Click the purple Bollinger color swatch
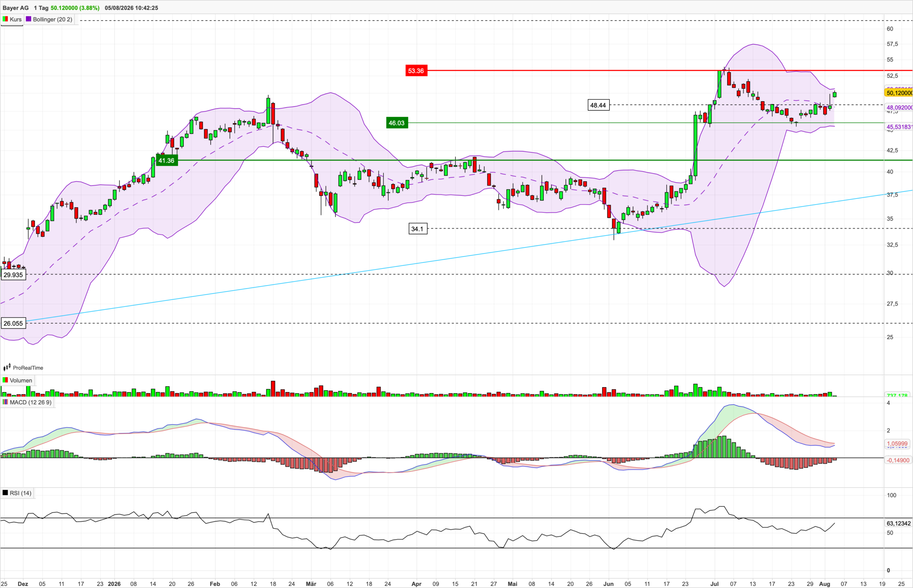Screen dimensions: 913x588 (29, 19)
